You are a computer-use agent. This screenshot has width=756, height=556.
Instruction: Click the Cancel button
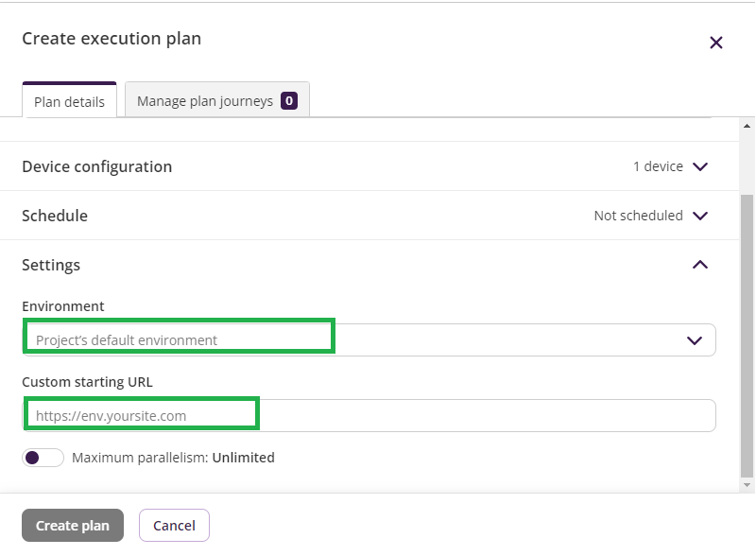174,525
